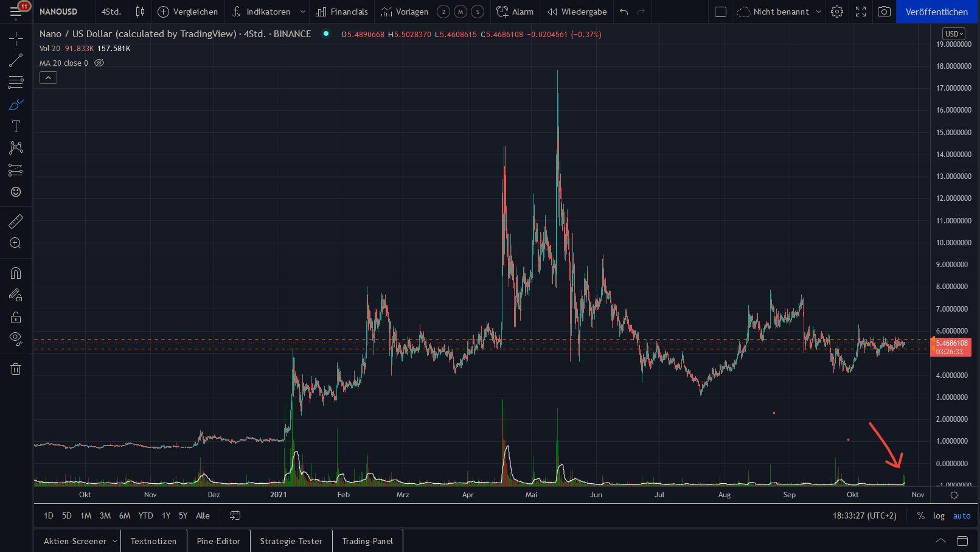The height and width of the screenshot is (552, 980).
Task: Open the Vergleichen compare symbol dialog
Action: click(x=187, y=12)
